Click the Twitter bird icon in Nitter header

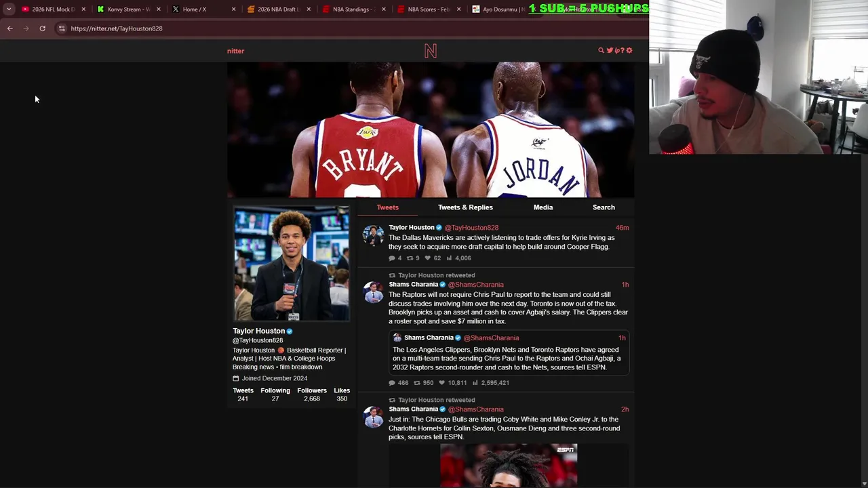click(x=610, y=50)
